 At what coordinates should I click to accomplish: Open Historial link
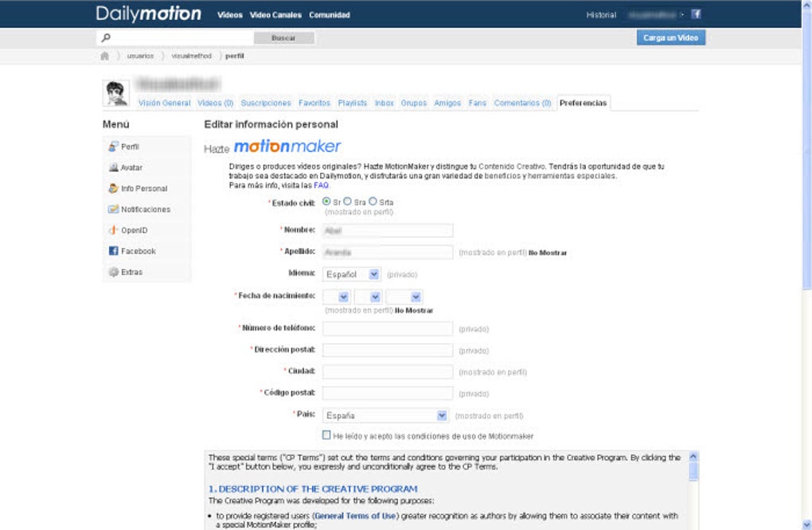(601, 15)
